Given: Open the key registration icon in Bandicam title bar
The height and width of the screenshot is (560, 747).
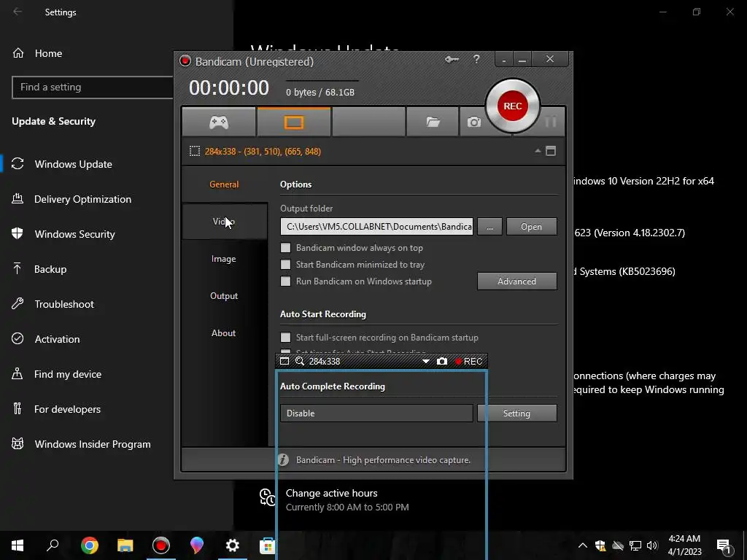Looking at the screenshot, I should [452, 60].
